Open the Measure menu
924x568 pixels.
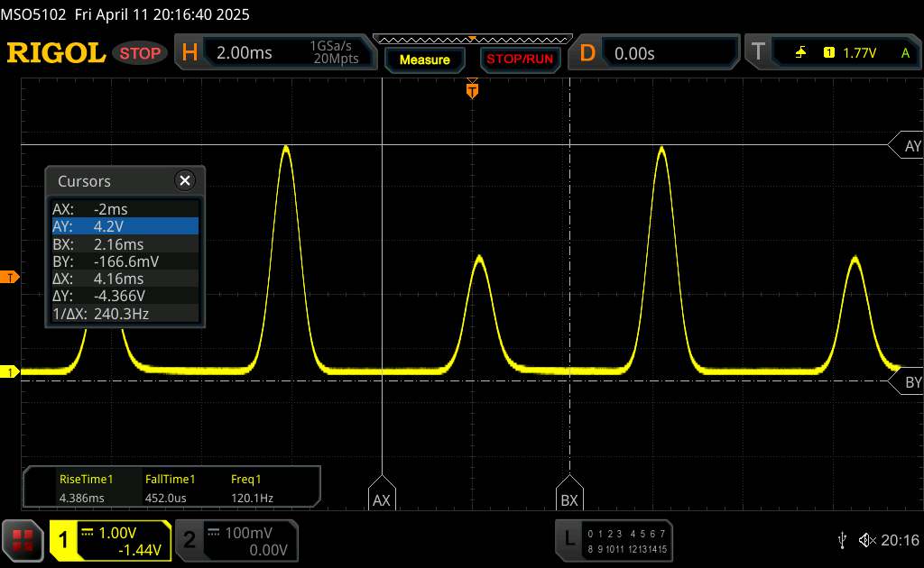tap(424, 60)
